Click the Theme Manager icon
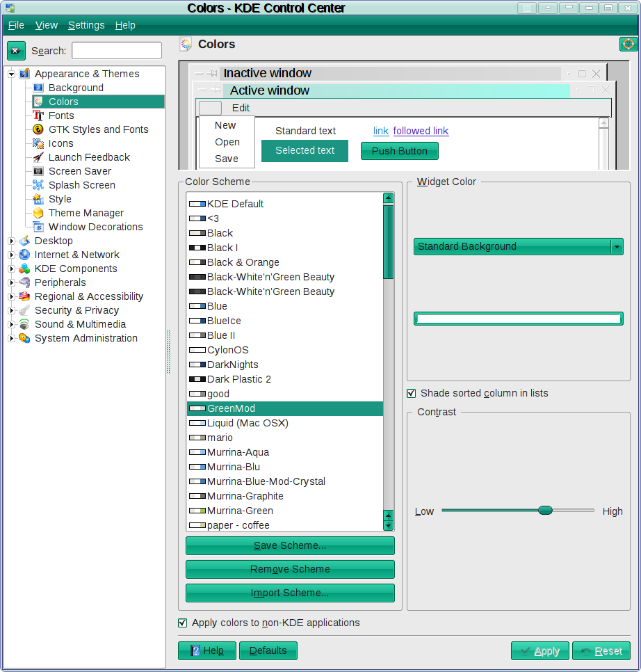 click(38, 213)
